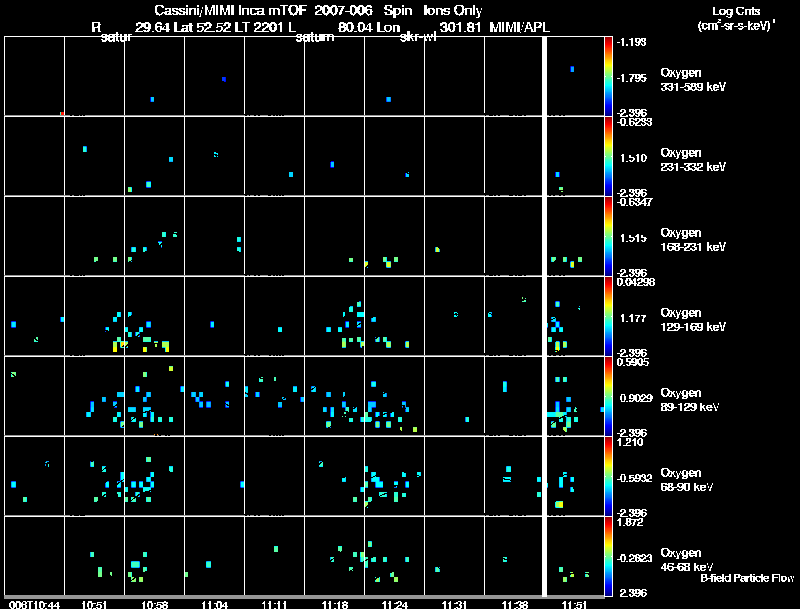The image size is (800, 609).
Task: Click color bar for Oxygen 231-332 keV
Action: (x=608, y=156)
